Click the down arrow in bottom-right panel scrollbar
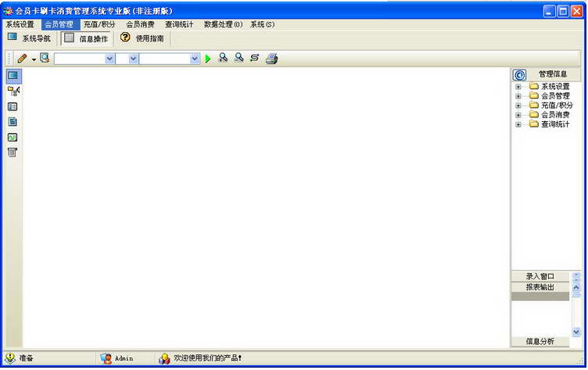588x370 pixels. pos(576,332)
